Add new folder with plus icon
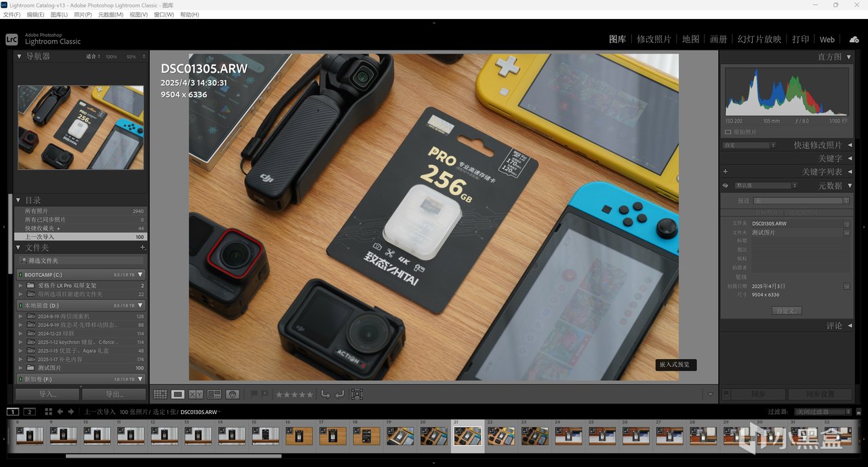Image resolution: width=868 pixels, height=467 pixels. [x=142, y=248]
